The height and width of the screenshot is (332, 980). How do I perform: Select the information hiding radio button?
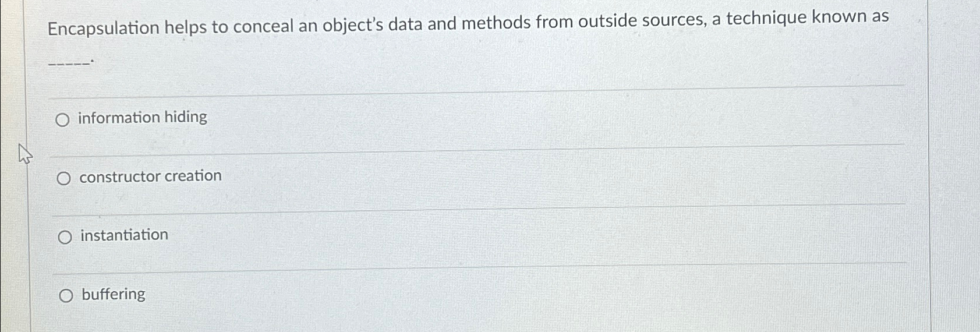(x=62, y=121)
